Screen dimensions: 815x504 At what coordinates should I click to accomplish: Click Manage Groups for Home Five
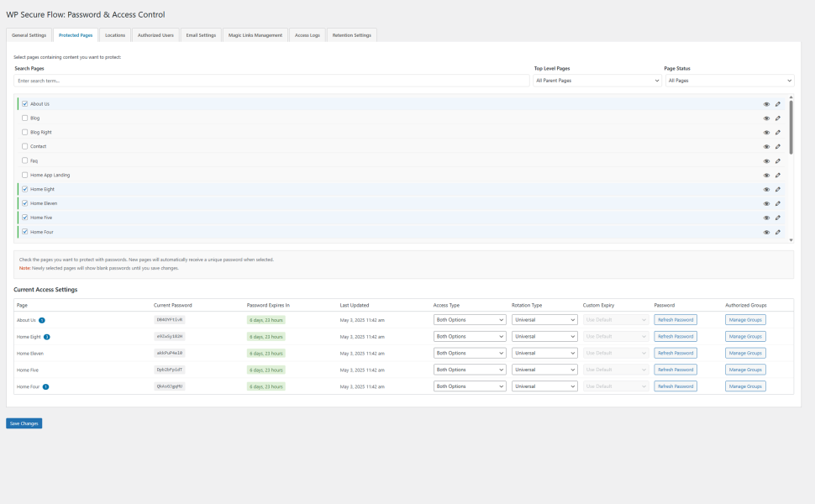(x=745, y=370)
